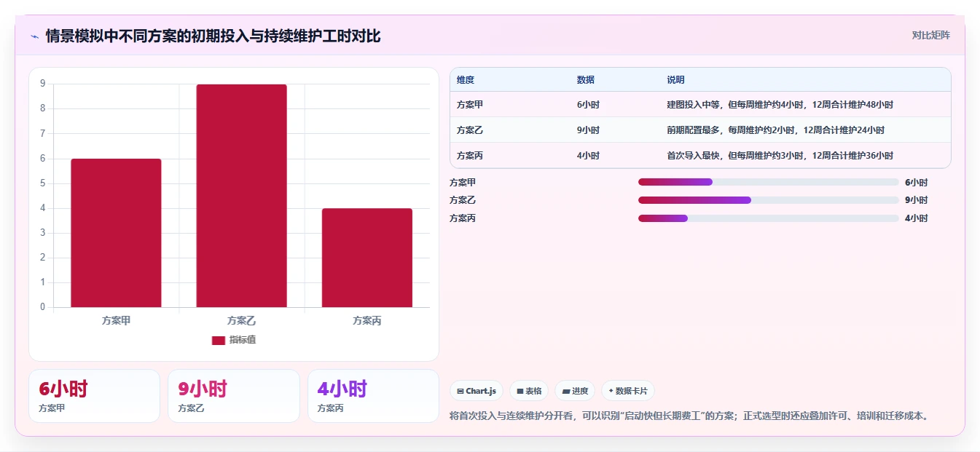Click y-axis tick label 9
Image resolution: width=980 pixels, height=452 pixels.
[x=43, y=84]
